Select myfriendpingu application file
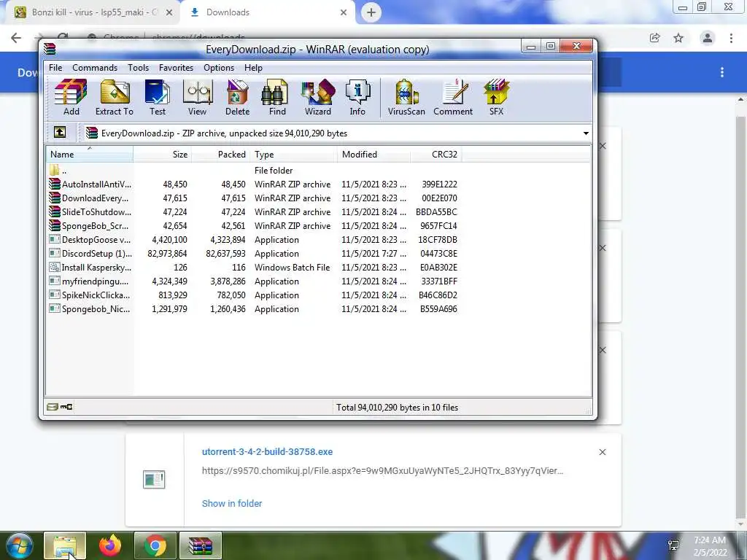The image size is (747, 560). (x=255, y=281)
